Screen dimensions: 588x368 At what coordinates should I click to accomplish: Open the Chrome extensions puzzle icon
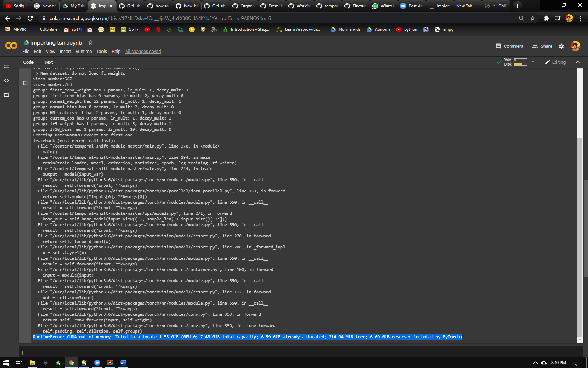pos(547,18)
